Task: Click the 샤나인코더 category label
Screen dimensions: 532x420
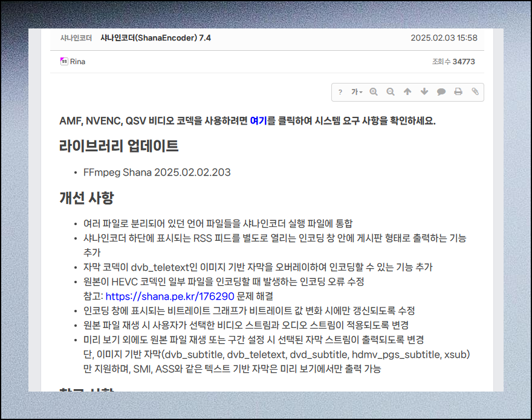Action: point(76,38)
